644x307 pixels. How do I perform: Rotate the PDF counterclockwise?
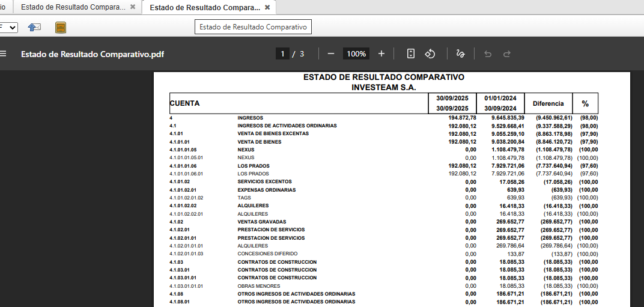[430, 54]
